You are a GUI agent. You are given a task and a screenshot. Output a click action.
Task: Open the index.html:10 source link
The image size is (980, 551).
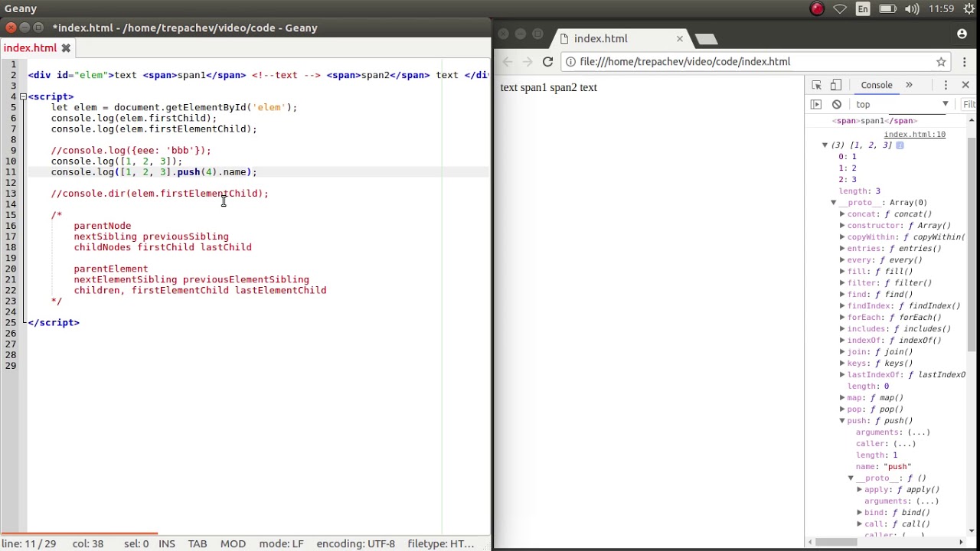pyautogui.click(x=914, y=134)
